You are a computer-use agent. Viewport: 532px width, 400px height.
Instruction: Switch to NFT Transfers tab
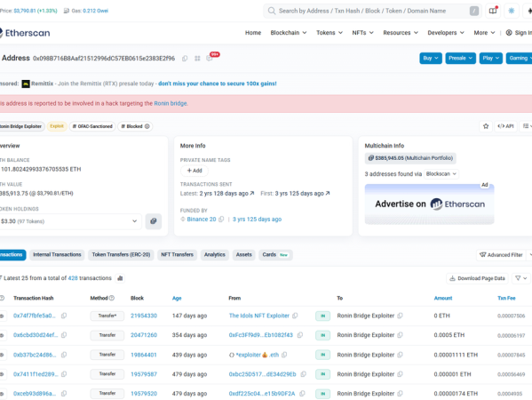click(x=177, y=255)
